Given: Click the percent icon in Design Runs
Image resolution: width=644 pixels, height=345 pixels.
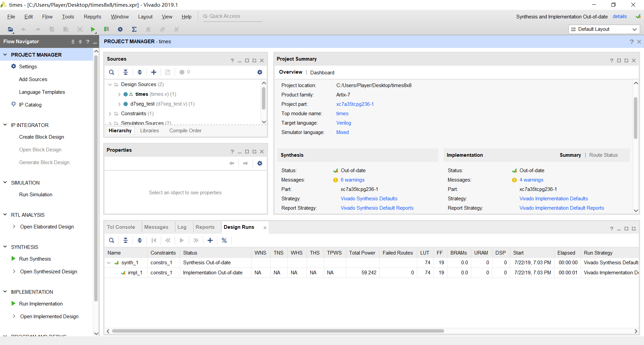Looking at the screenshot, I should 224,240.
